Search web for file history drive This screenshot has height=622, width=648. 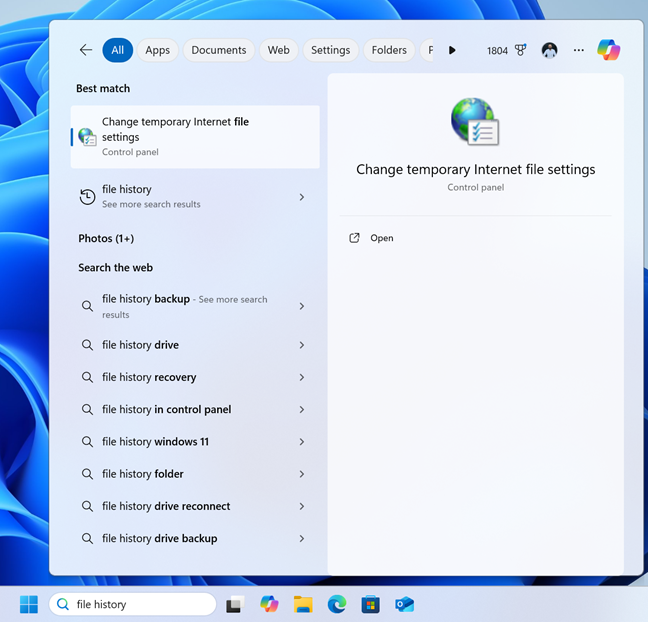click(x=195, y=345)
